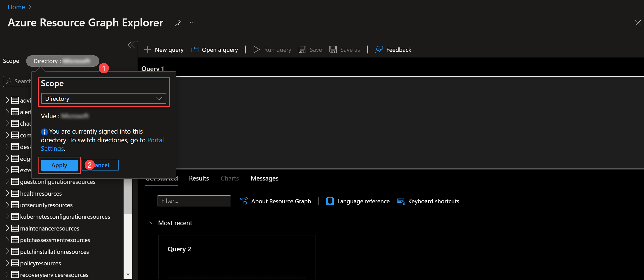Image resolution: width=644 pixels, height=280 pixels.
Task: Expand the tree node starting with "desk"
Action: pyautogui.click(x=7, y=147)
